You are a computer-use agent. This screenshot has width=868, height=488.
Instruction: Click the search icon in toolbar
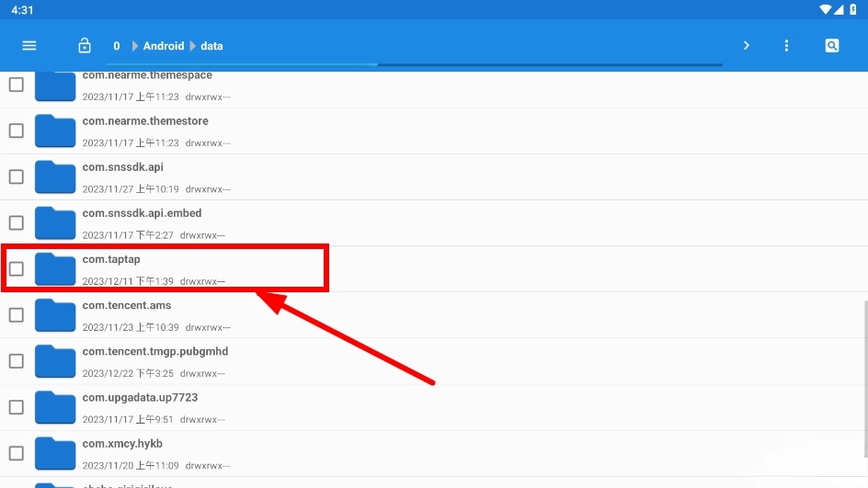[x=832, y=46]
